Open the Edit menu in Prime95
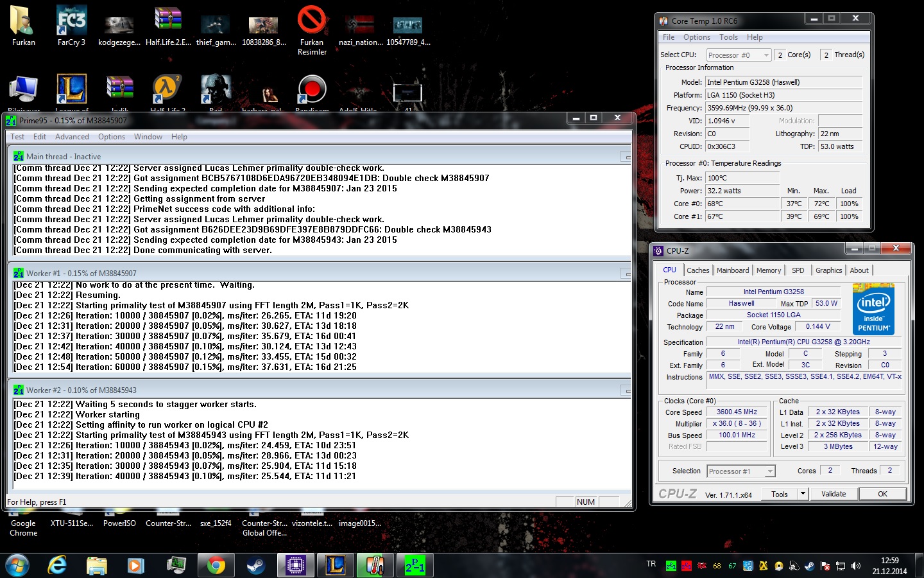Viewport: 924px width, 578px height. pos(40,137)
